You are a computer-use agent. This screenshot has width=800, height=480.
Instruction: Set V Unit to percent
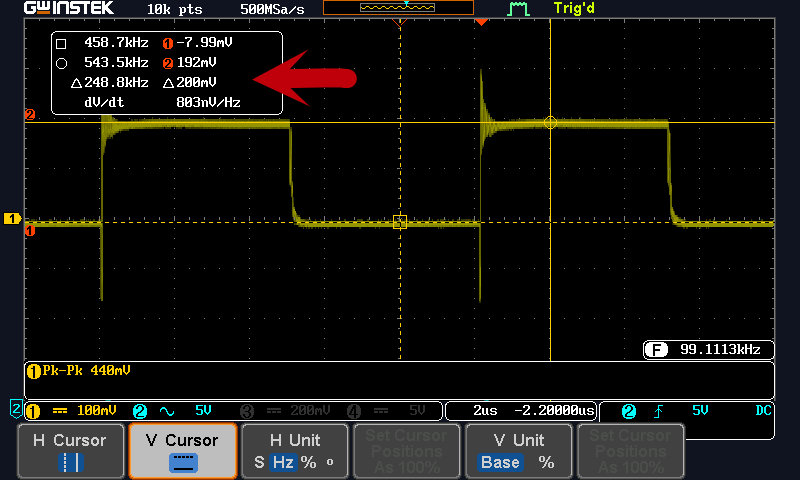(546, 462)
